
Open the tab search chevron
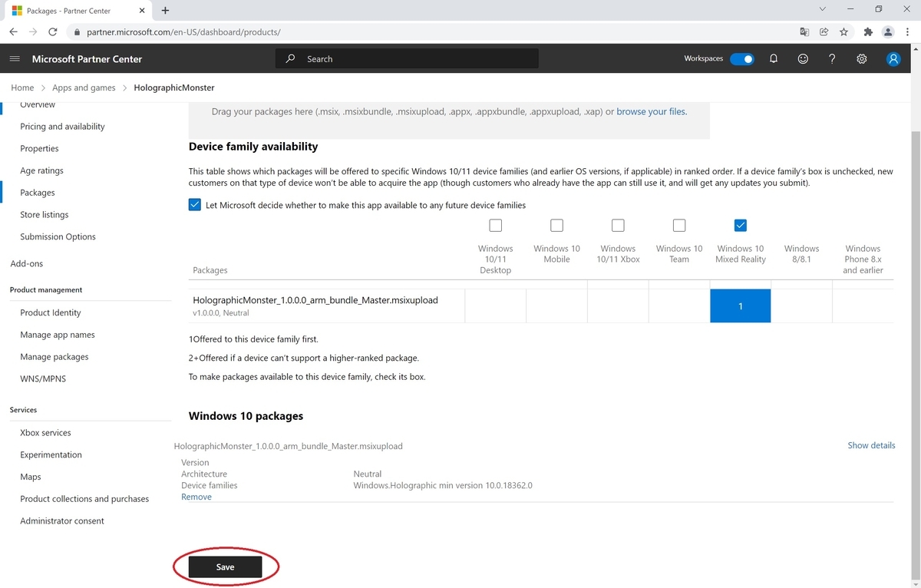[822, 9]
